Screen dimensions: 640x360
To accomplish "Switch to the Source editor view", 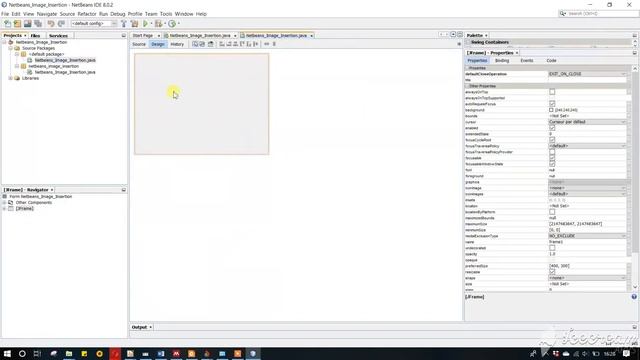I will [139, 44].
